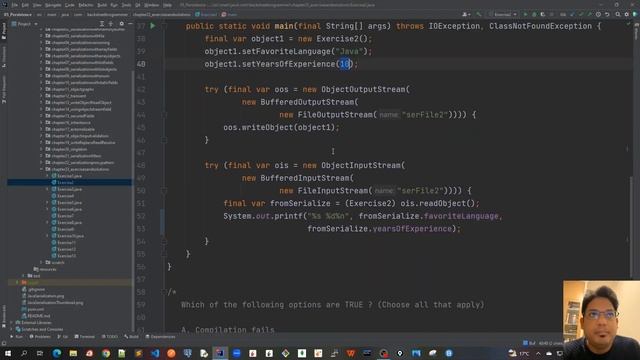This screenshot has height=360, width=640.
Task: Open the Project side tab
Action: tap(4, 31)
